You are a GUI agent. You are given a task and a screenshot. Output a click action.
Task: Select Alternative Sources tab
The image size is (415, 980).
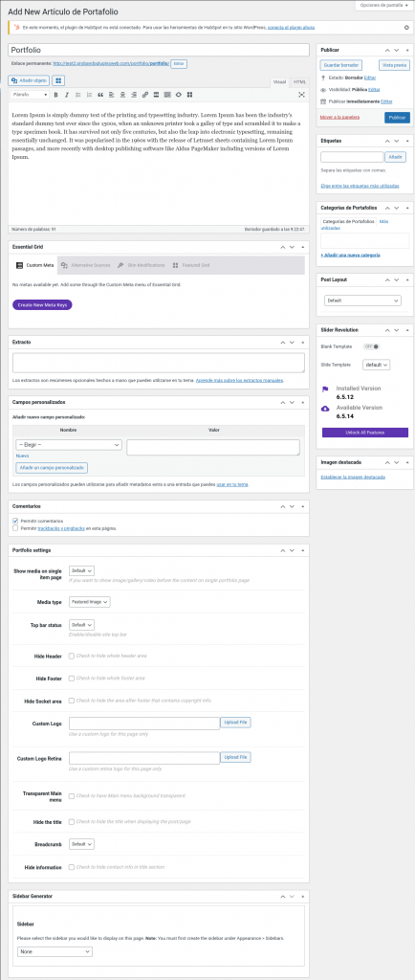point(85,265)
